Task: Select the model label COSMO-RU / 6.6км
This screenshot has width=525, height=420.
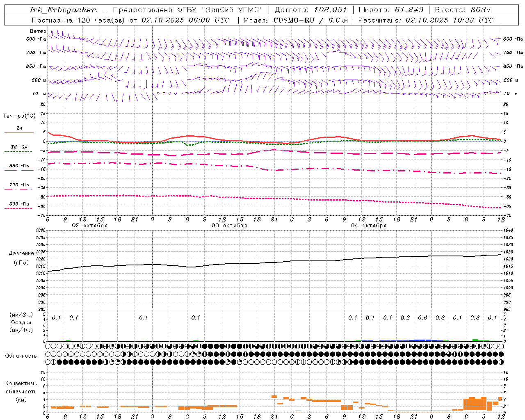Action: tap(311, 20)
